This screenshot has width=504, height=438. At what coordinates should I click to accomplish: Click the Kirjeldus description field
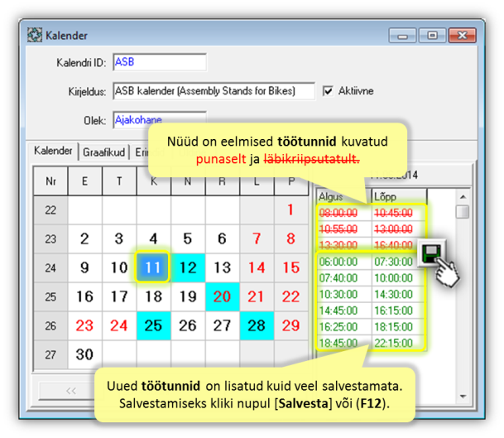tap(214, 90)
